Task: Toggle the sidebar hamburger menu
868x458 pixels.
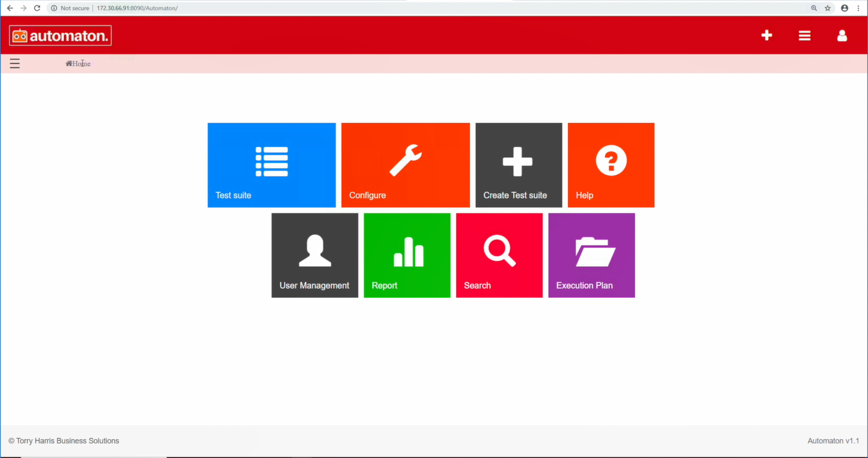Action: (x=15, y=63)
